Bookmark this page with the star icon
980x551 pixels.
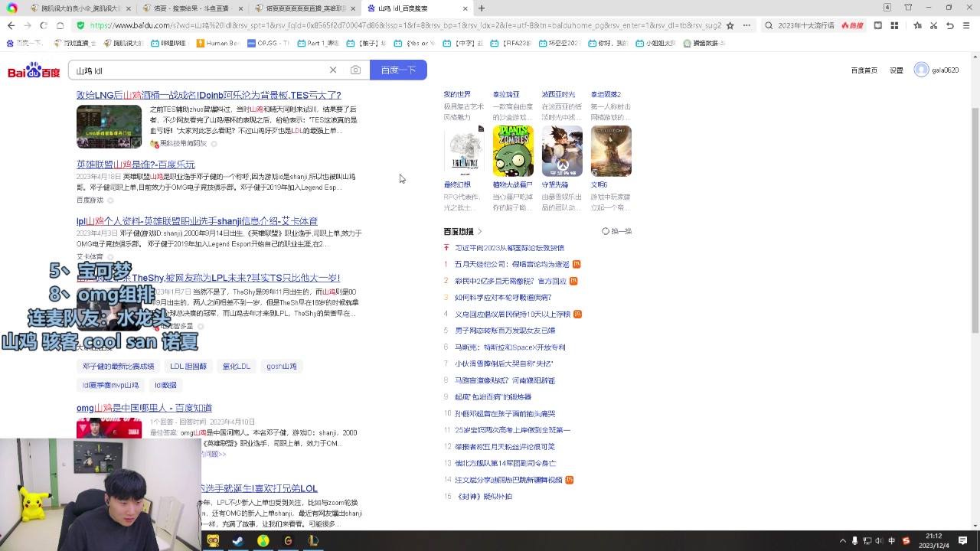tap(730, 25)
